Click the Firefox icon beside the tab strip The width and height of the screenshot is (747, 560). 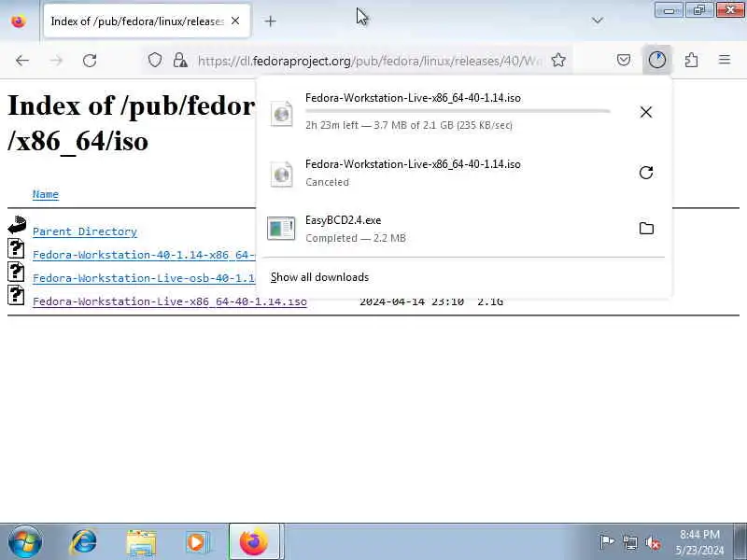click(x=19, y=21)
